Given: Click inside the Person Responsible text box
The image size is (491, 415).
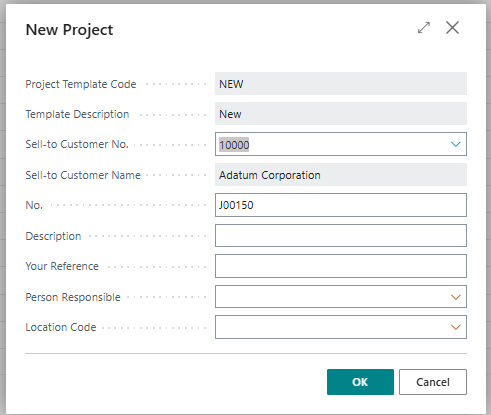Looking at the screenshot, I should 332,297.
